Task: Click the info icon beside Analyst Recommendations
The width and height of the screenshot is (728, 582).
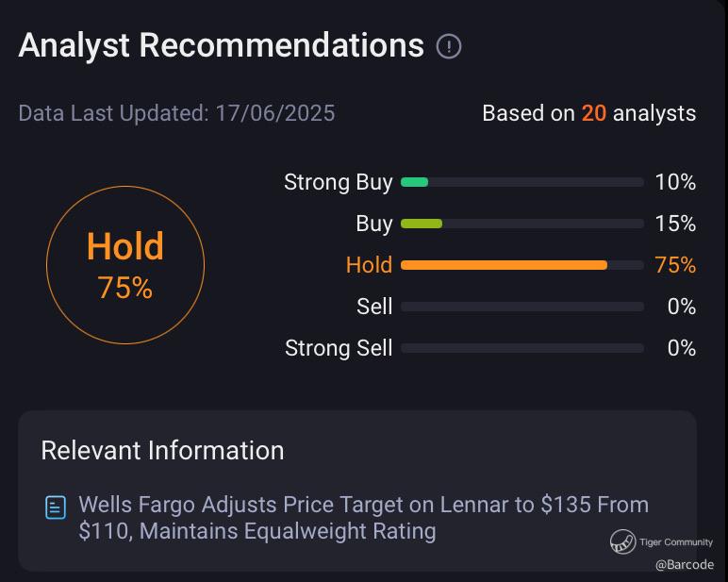Action: pyautogui.click(x=449, y=46)
